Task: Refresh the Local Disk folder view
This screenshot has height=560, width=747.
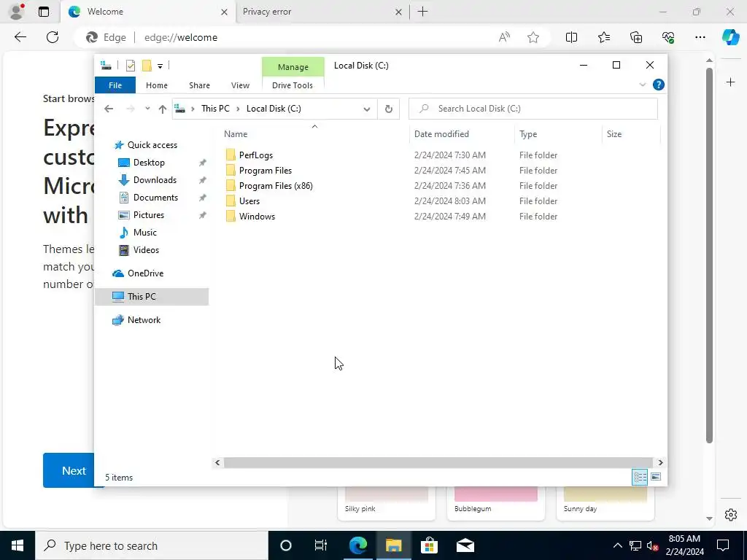Action: click(x=388, y=109)
